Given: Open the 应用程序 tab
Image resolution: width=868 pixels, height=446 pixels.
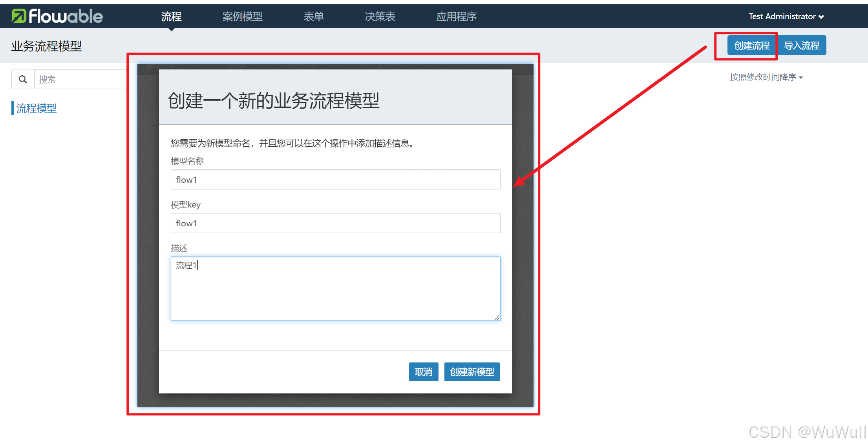Looking at the screenshot, I should [456, 16].
